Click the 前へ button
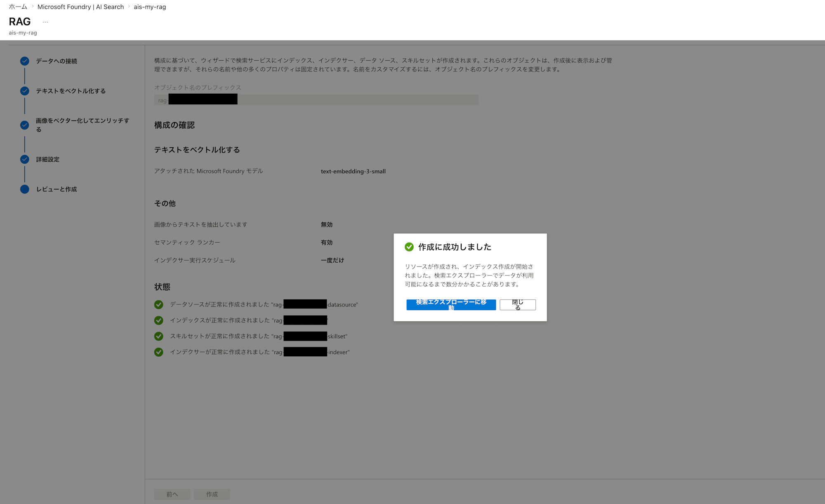The width and height of the screenshot is (825, 504). (172, 494)
